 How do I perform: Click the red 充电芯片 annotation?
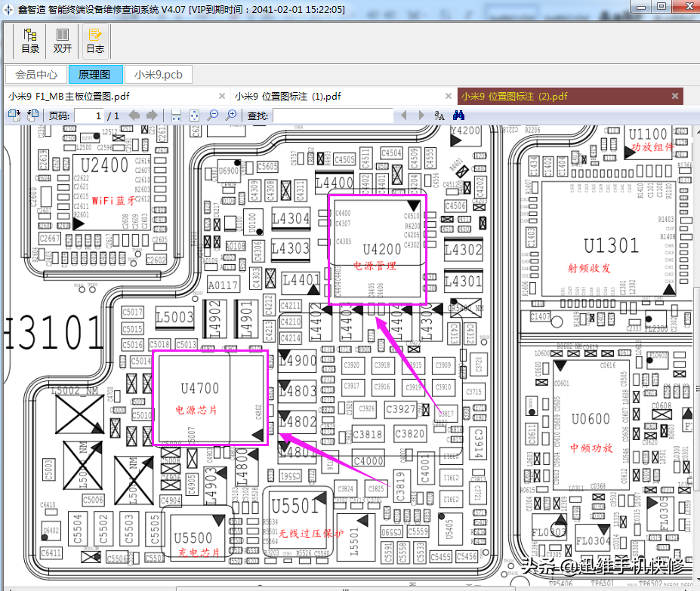coord(199,553)
